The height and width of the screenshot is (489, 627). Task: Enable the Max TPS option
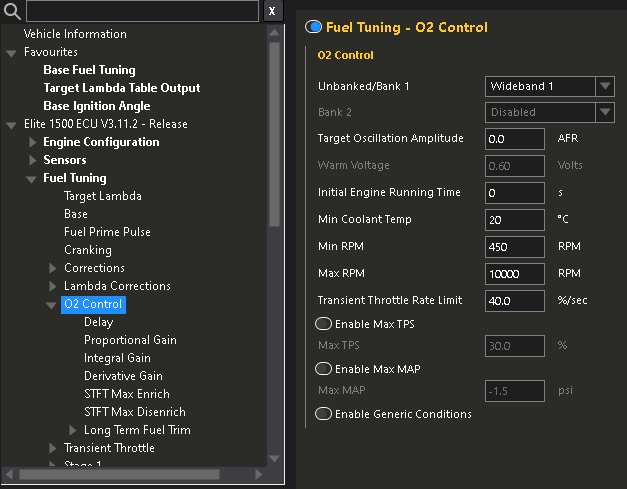click(323, 324)
